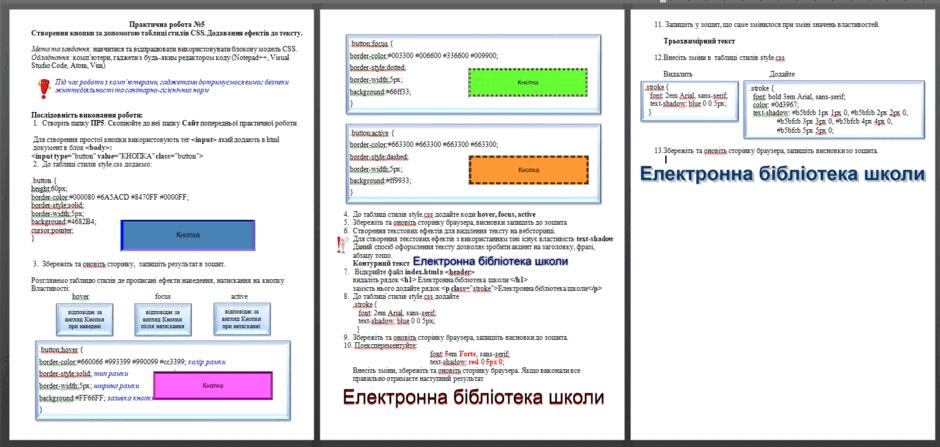Click the input tag line with value="КНОПКА"
This screenshot has height=447, width=940.
(117, 156)
